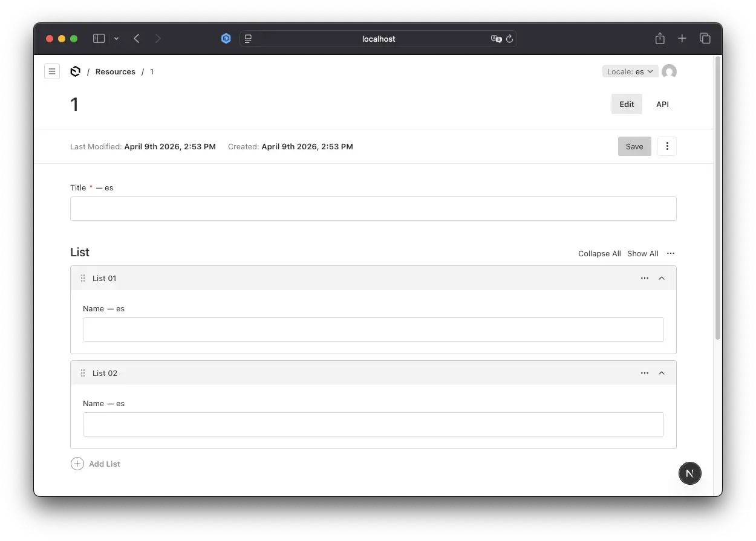The height and width of the screenshot is (541, 756).
Task: Open the navigation hamburger menu
Action: pyautogui.click(x=52, y=71)
